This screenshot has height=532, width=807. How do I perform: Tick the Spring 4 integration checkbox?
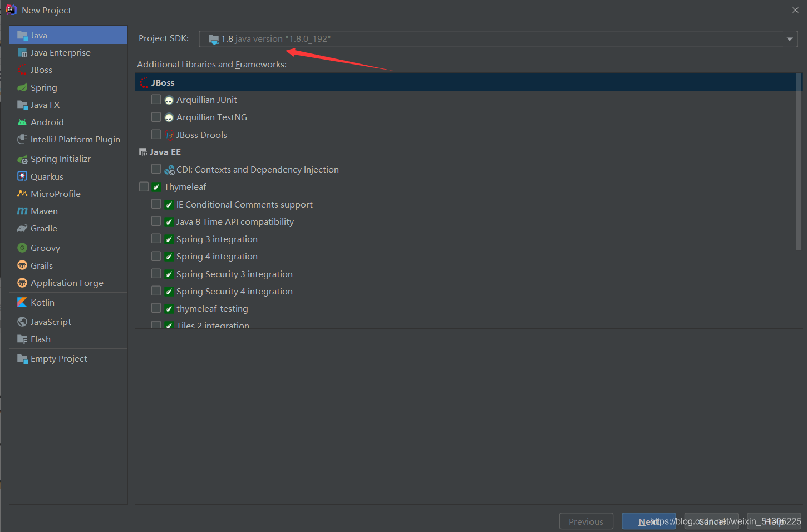(x=156, y=256)
